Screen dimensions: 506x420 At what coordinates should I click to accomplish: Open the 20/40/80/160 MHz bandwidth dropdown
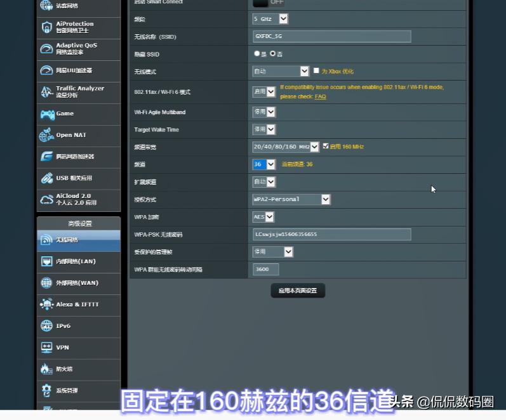pos(286,147)
